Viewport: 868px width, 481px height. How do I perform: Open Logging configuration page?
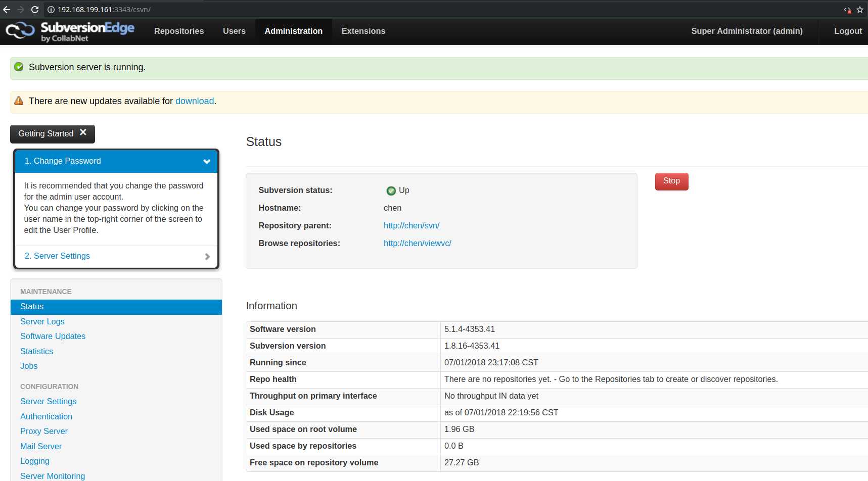pyautogui.click(x=35, y=461)
